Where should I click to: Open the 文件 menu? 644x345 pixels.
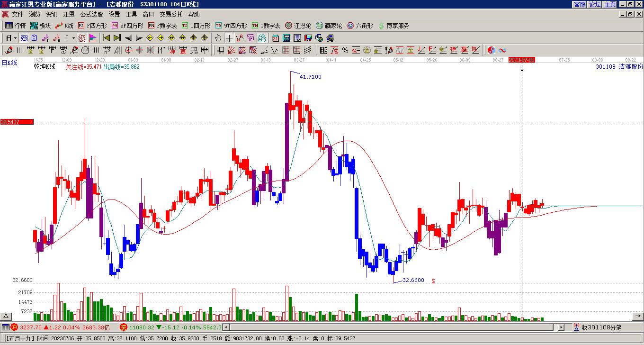18,15
